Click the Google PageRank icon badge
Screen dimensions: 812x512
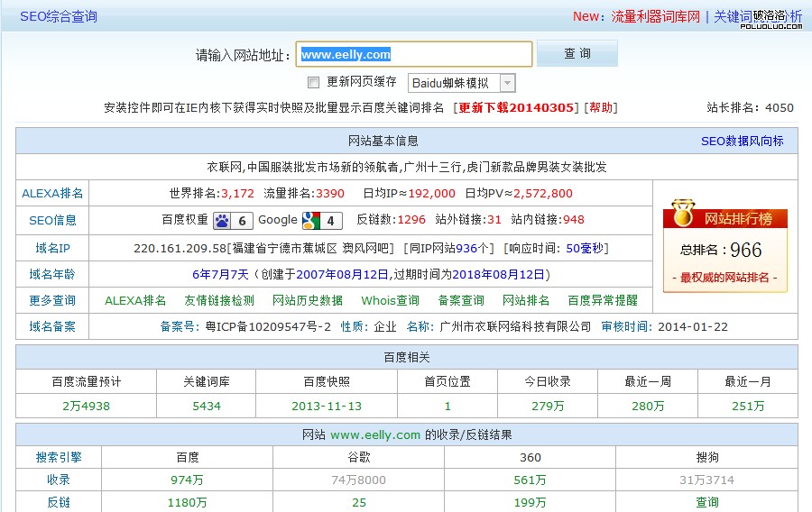click(x=322, y=220)
